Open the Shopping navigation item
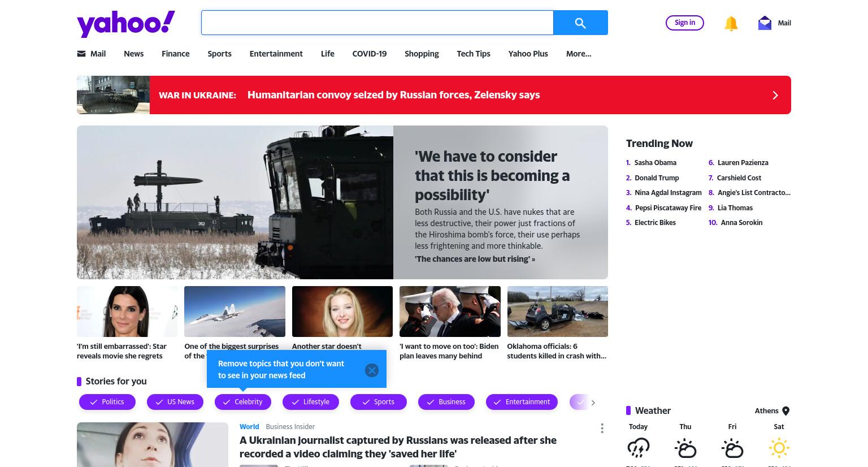The height and width of the screenshot is (467, 868). [x=422, y=54]
